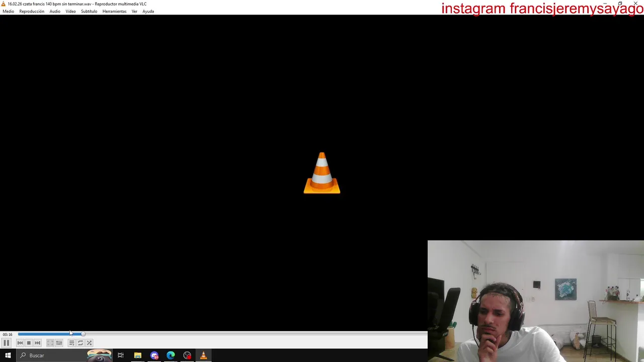Show the playlist panel
The height and width of the screenshot is (362, 644).
click(71, 343)
